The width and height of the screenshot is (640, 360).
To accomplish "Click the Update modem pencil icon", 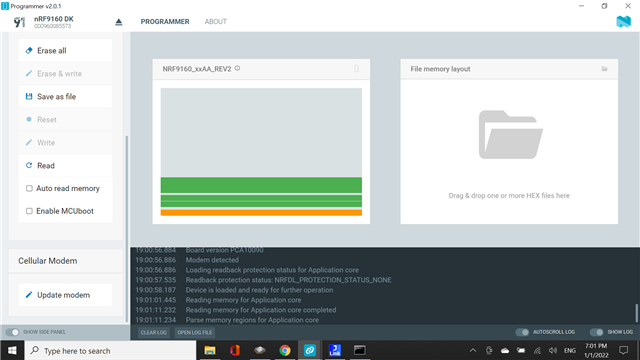I will (x=29, y=295).
